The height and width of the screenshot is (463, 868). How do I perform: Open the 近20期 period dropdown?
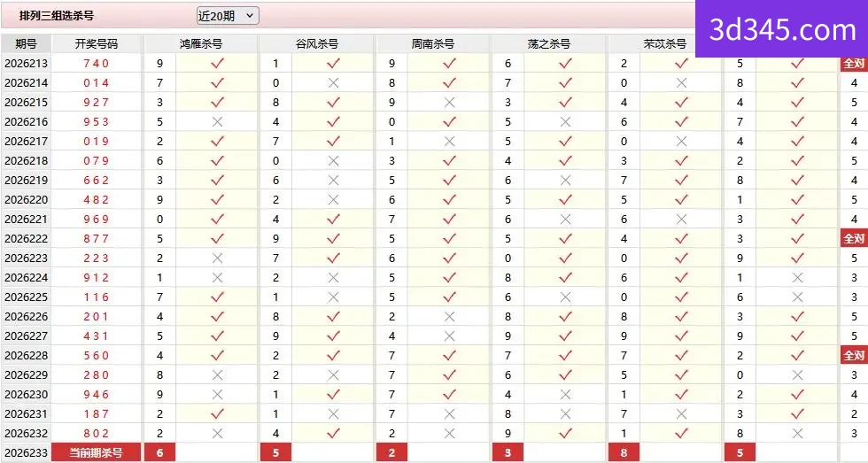point(228,16)
